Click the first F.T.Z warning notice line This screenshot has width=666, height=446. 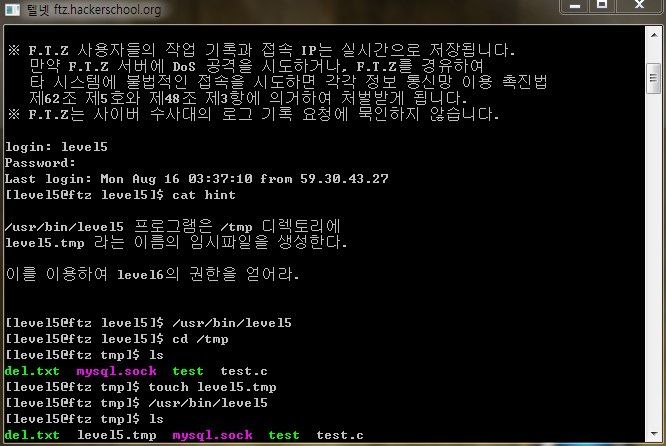point(262,50)
